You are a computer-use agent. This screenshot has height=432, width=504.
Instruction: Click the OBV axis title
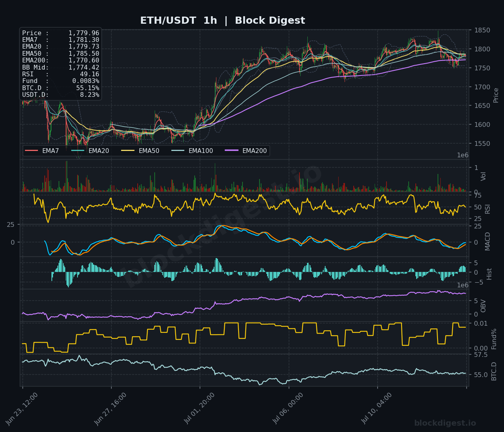[483, 306]
